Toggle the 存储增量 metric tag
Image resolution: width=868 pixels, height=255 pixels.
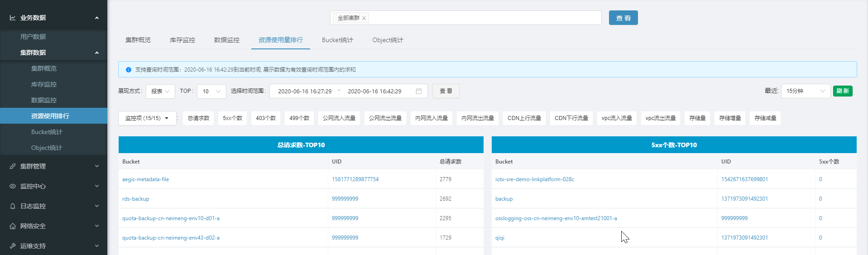[730, 118]
